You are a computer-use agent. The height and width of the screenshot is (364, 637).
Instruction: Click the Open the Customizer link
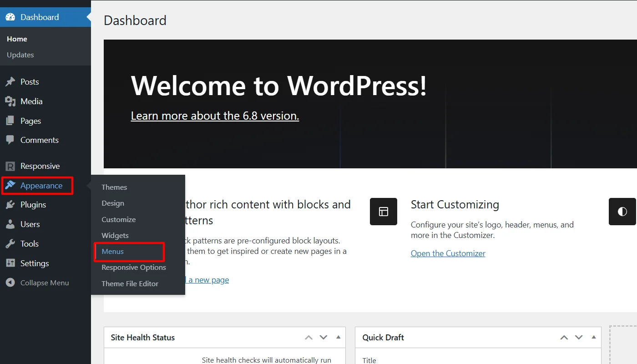(448, 253)
